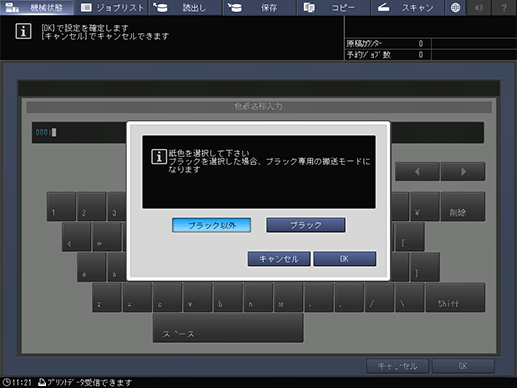Click the background screen's bottom OK button
Image resolution: width=517 pixels, height=388 pixels.
463,366
